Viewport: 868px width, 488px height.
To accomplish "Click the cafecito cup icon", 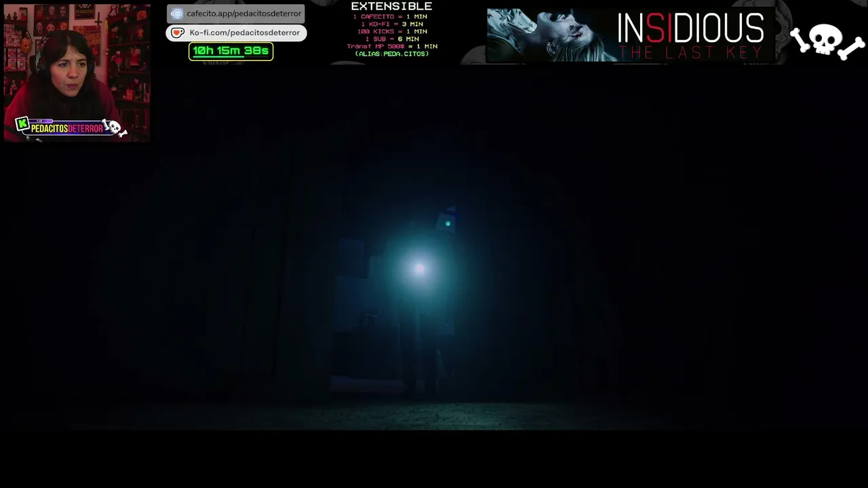I will (x=177, y=14).
